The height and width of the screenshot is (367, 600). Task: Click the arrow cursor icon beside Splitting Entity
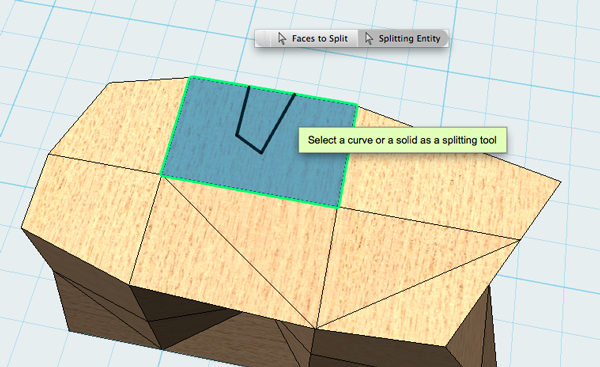369,39
